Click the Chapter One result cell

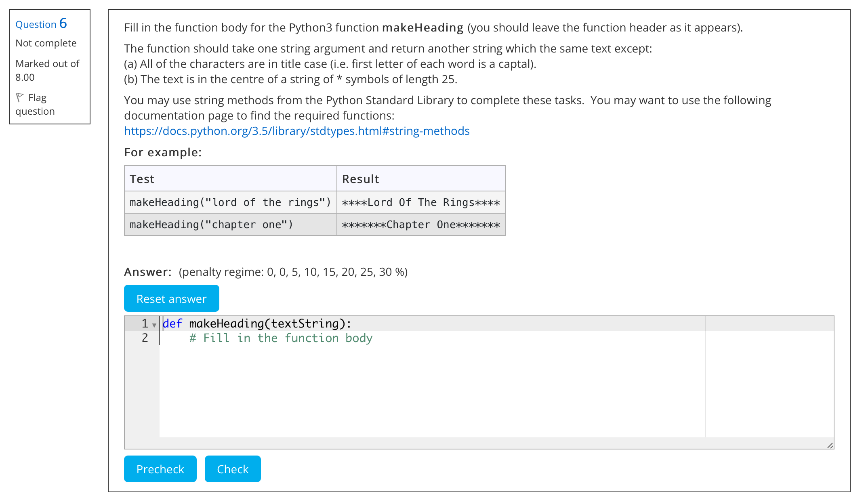(420, 225)
